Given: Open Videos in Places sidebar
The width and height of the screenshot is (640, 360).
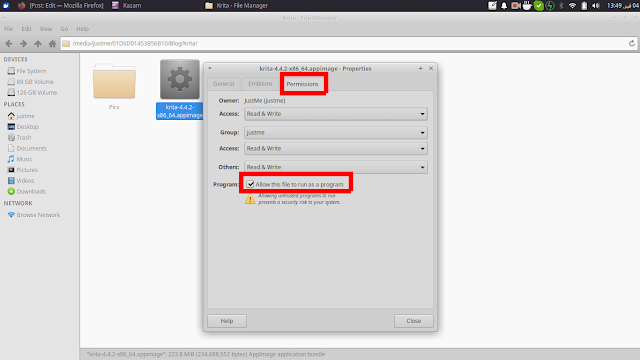Looking at the screenshot, I should point(21,181).
